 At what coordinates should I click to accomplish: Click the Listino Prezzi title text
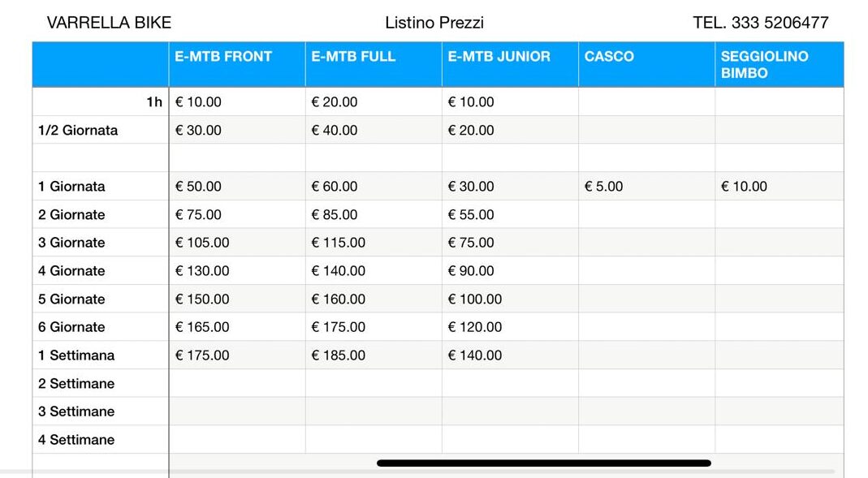434,23
